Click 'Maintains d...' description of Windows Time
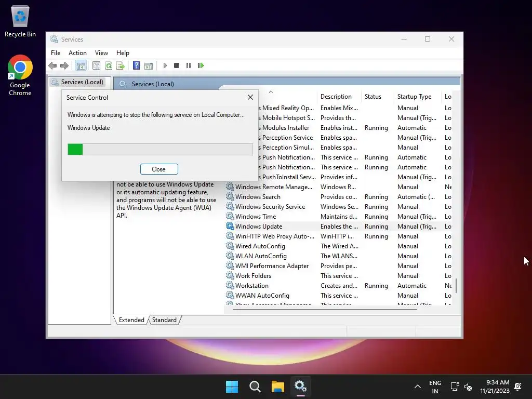532x399 pixels. pyautogui.click(x=339, y=217)
